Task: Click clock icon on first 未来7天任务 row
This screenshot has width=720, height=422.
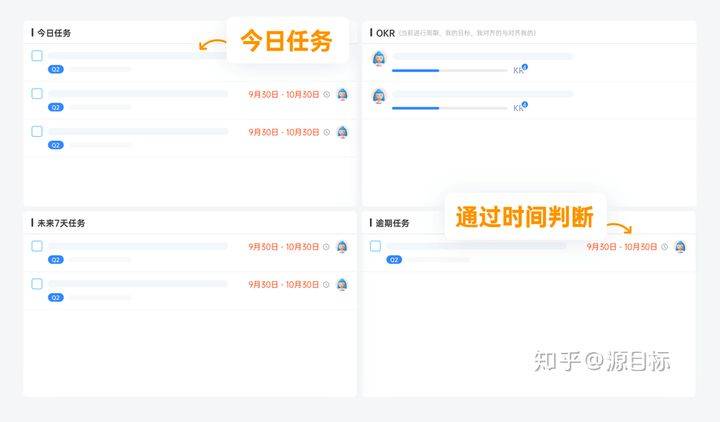Action: pyautogui.click(x=326, y=247)
